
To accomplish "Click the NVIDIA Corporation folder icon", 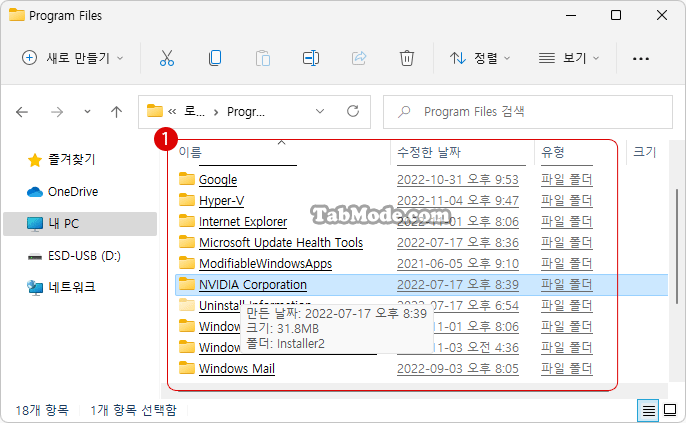I will (x=187, y=284).
